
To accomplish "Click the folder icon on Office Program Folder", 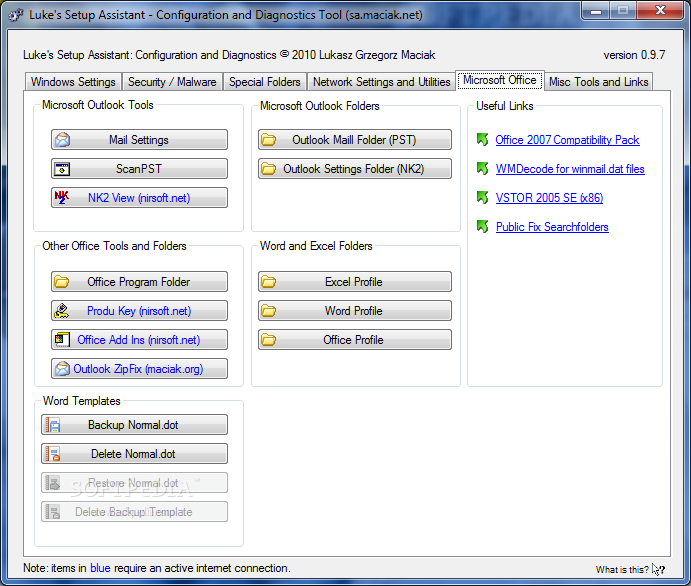I will [62, 282].
